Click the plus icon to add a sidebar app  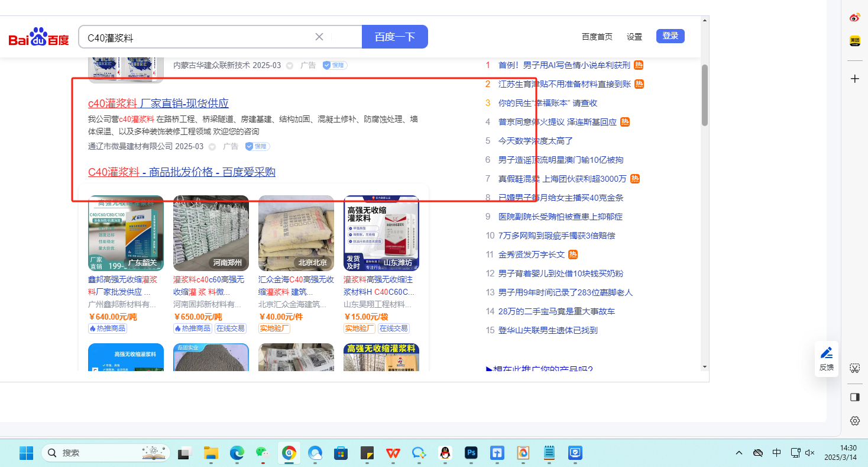coord(854,79)
